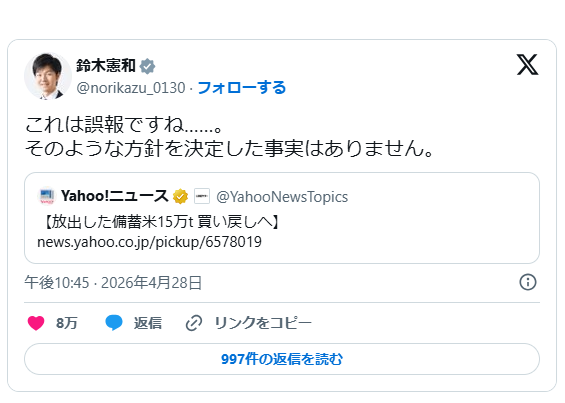
Task: Follow the account via フォローする
Action: click(242, 88)
